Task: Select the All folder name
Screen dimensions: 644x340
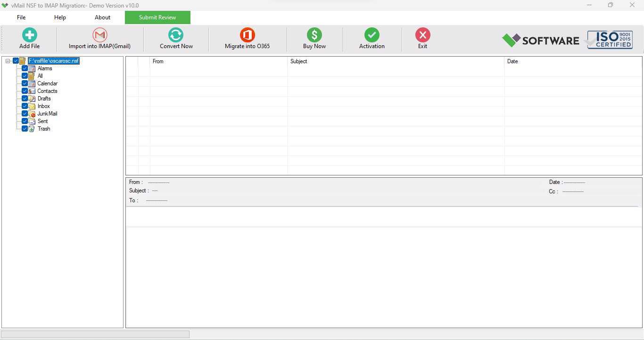Action: click(x=40, y=76)
